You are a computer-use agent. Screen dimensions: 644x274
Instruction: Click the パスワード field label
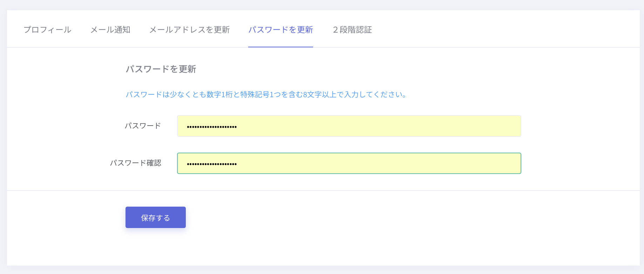[x=143, y=126]
